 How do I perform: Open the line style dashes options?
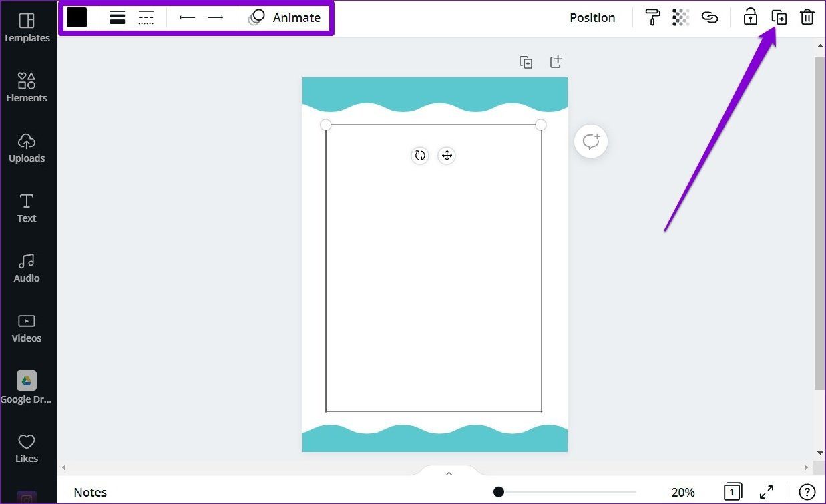[146, 17]
